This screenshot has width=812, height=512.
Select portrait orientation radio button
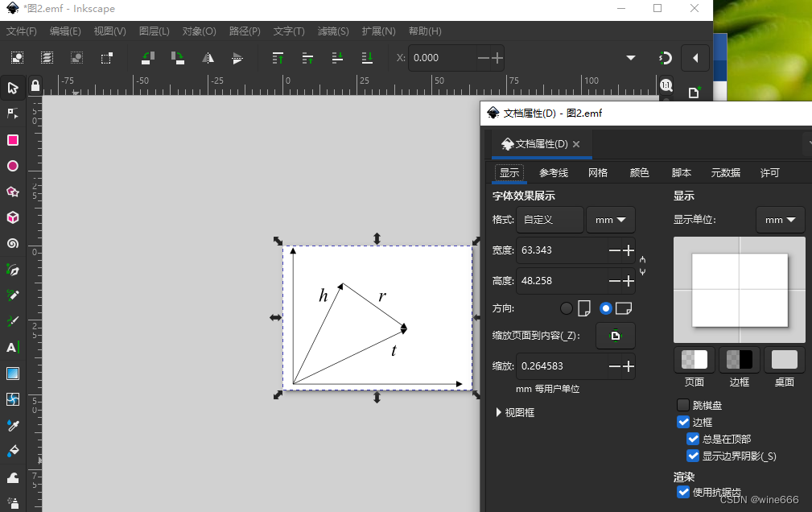coord(567,308)
